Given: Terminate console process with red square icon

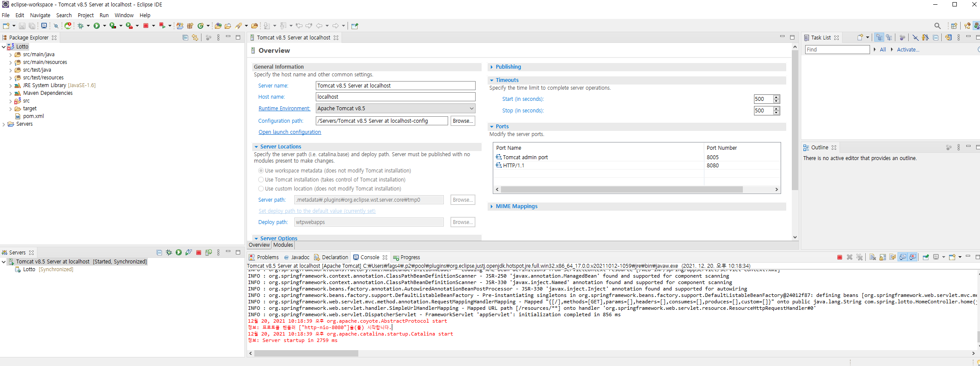Looking at the screenshot, I should (x=840, y=257).
